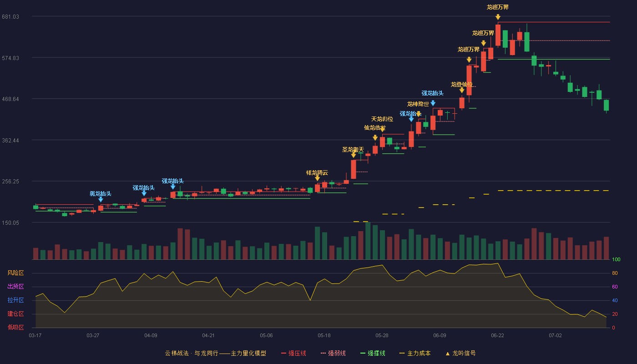Click the 681.03 price axis label
This screenshot has height=364, width=637.
click(x=10, y=17)
